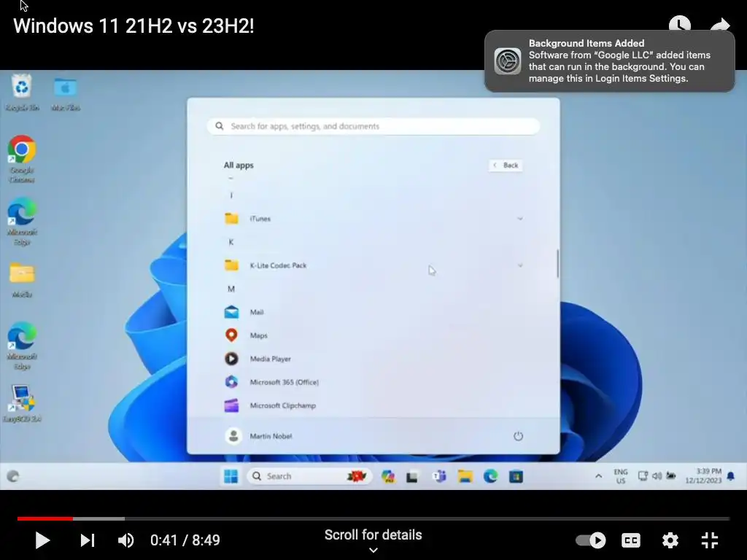Open Microsoft Edge from taskbar
747x560 pixels.
tap(491, 476)
